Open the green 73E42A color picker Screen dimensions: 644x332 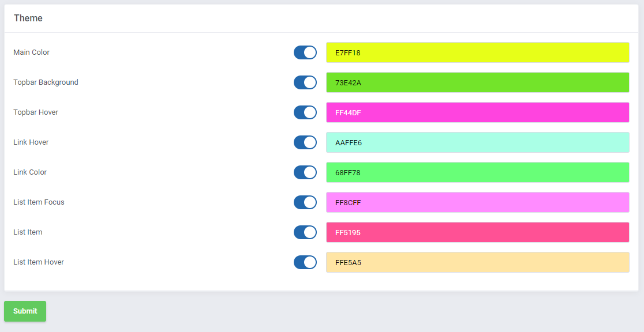coord(477,82)
